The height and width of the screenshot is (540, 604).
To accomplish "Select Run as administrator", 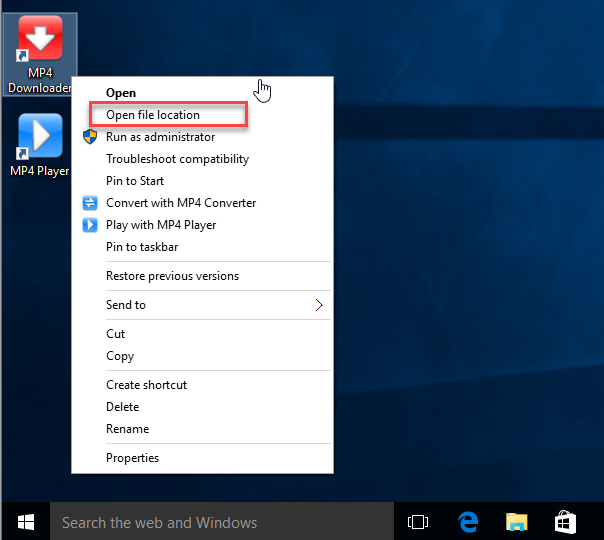I will tap(203, 137).
